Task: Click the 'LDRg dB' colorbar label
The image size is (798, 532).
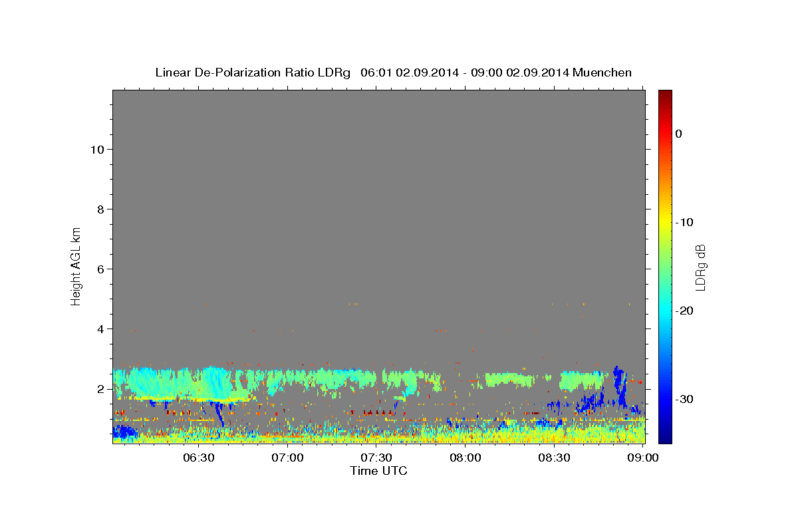Action: [700, 267]
